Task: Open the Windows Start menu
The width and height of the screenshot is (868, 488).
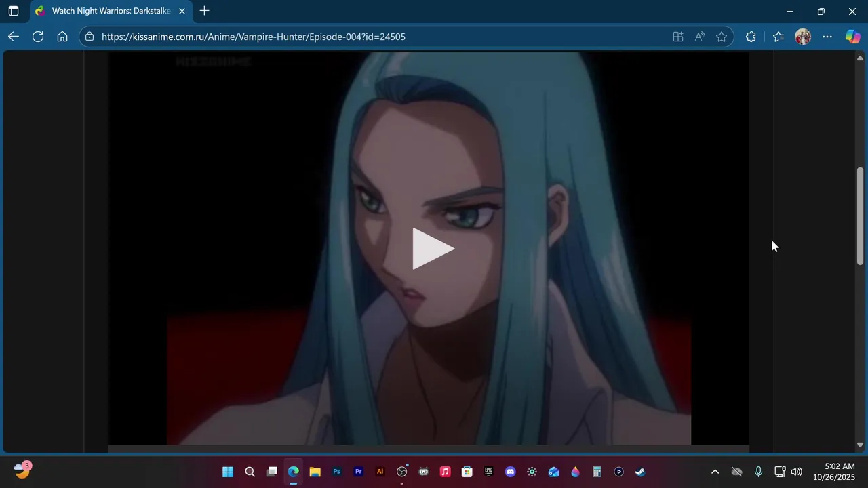Action: (x=228, y=472)
